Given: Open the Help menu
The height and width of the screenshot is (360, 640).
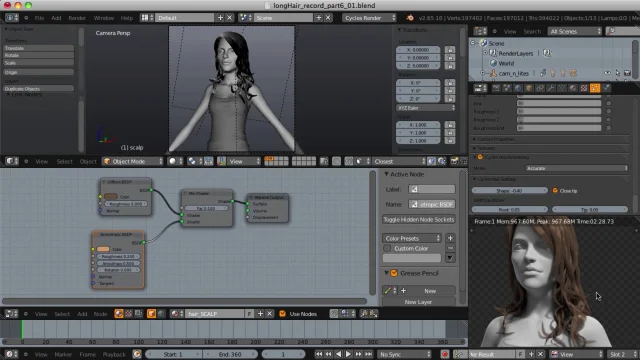Looking at the screenshot, I should 127,18.
